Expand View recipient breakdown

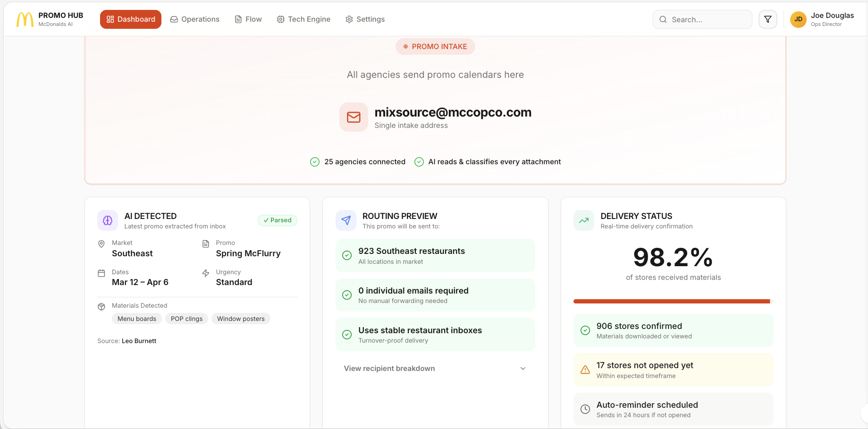pos(435,369)
